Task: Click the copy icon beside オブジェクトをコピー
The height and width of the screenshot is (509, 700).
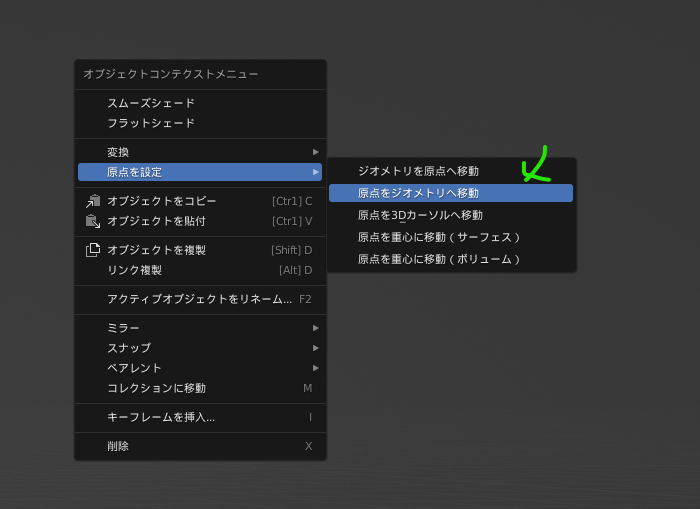Action: pos(93,201)
